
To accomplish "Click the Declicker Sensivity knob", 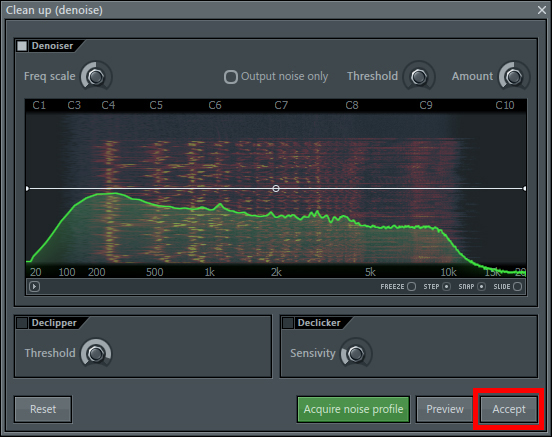I will tap(356, 353).
